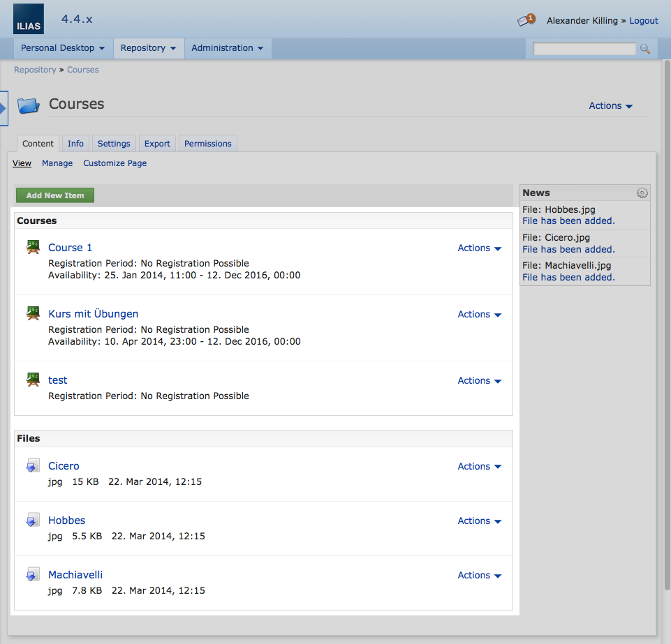This screenshot has height=644, width=671.
Task: Open Actions dropdown for Kurs mit Übungen
Action: point(479,315)
